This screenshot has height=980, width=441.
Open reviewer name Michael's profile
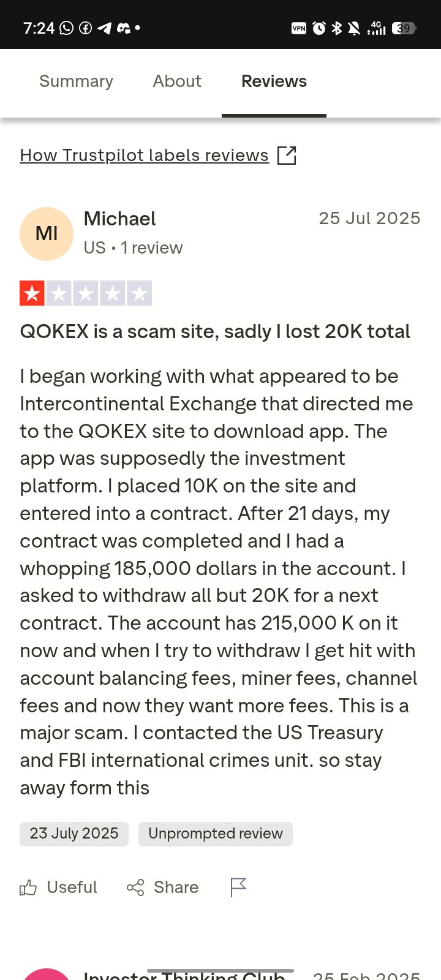point(119,219)
